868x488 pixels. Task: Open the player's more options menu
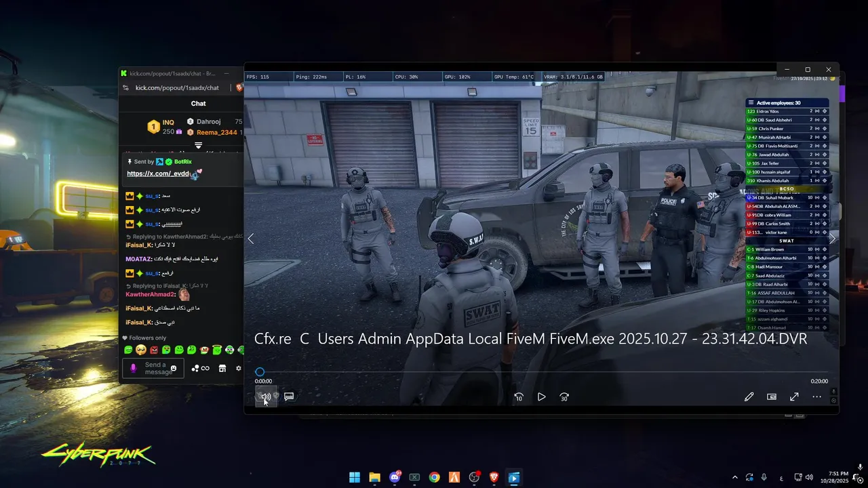pyautogui.click(x=817, y=397)
